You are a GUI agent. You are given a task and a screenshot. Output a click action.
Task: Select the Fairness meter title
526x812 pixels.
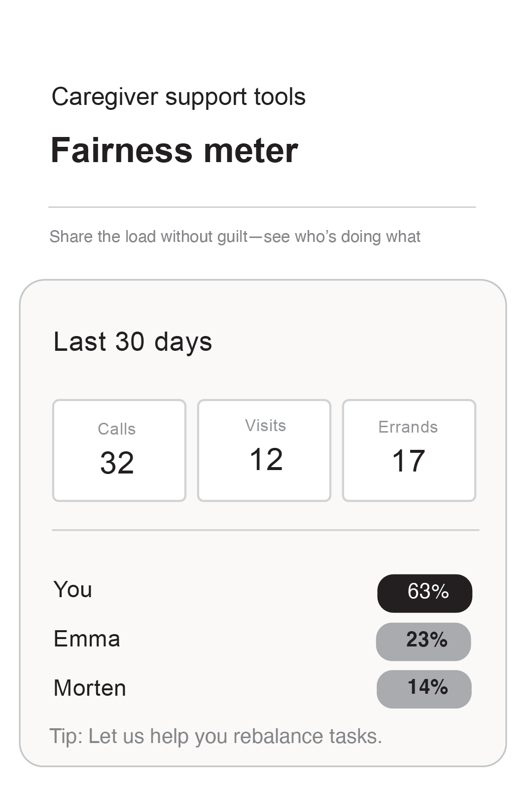click(x=174, y=150)
